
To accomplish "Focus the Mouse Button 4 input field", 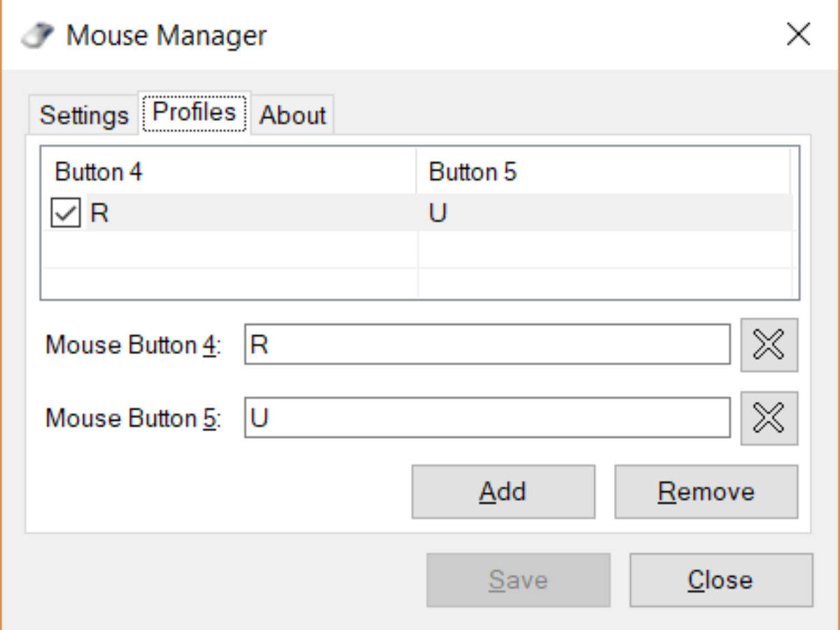I will click(486, 344).
